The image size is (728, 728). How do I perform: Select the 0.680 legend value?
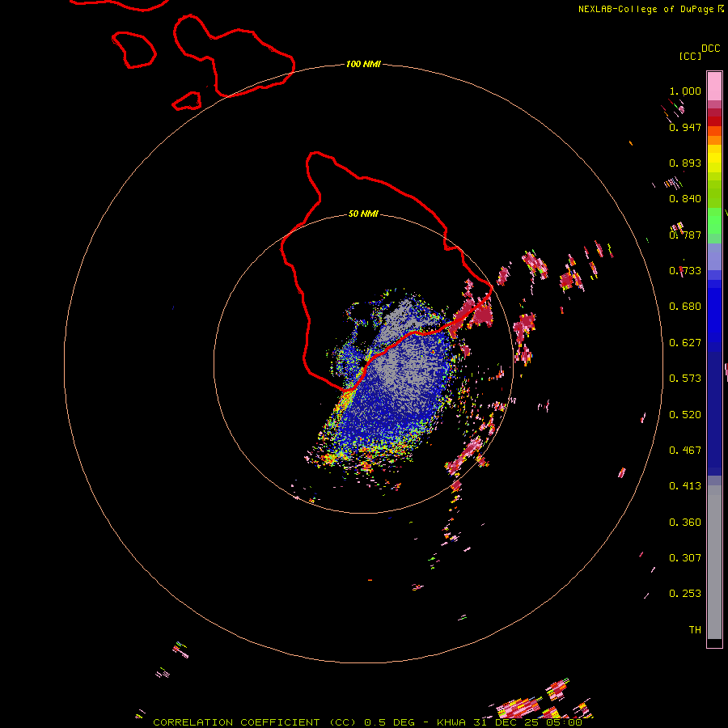pos(685,307)
